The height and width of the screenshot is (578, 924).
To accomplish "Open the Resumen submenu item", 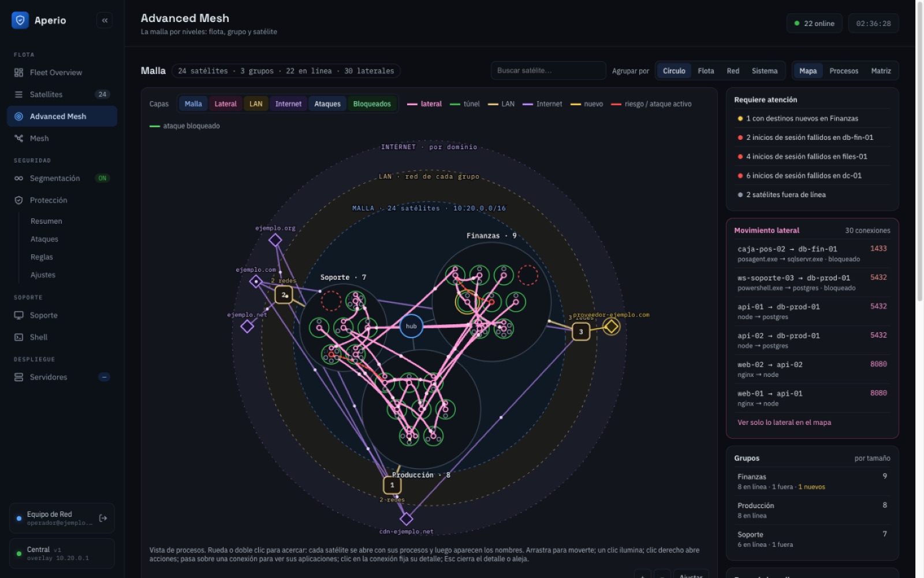I will point(46,221).
